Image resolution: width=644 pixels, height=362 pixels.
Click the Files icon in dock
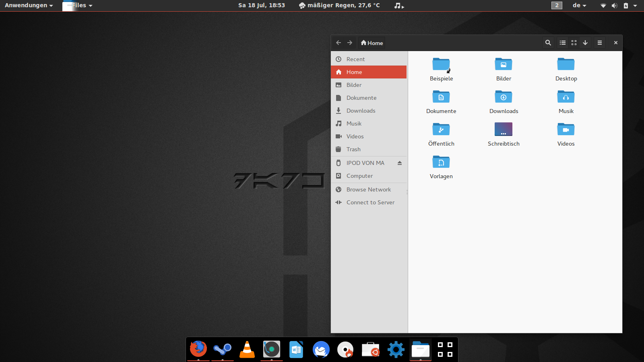coord(421,349)
